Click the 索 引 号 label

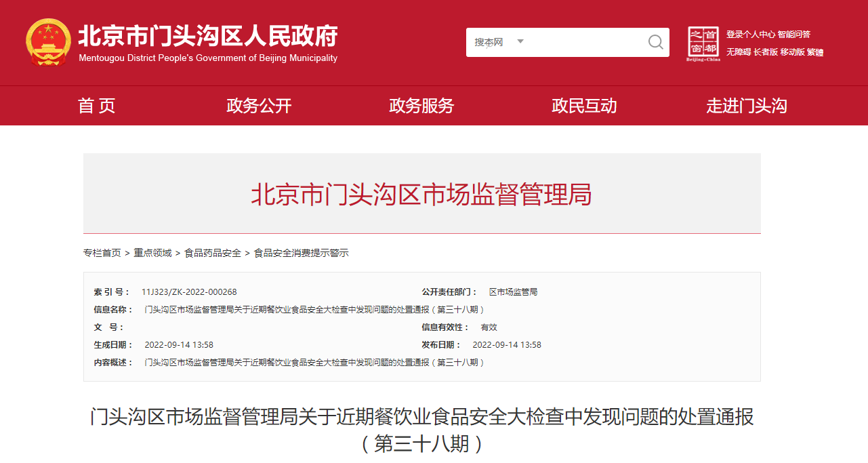pyautogui.click(x=111, y=292)
